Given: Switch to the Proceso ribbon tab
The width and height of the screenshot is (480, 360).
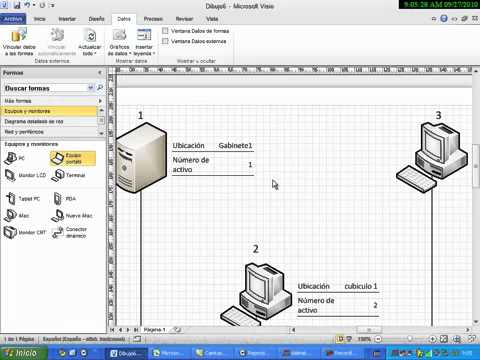Looking at the screenshot, I should coord(153,19).
